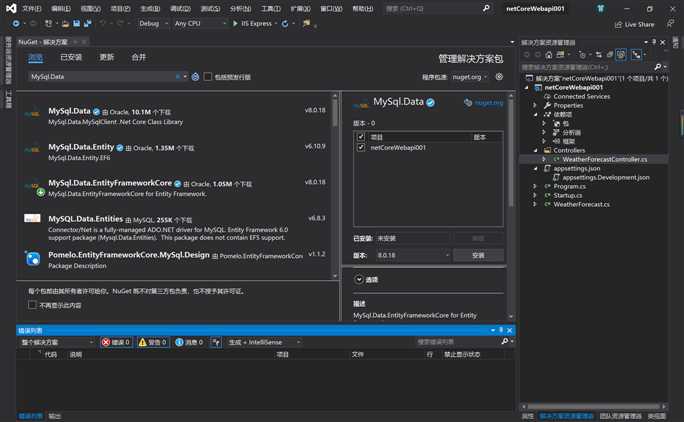Open the Error List scope dropdown
The image size is (684, 422).
point(57,342)
